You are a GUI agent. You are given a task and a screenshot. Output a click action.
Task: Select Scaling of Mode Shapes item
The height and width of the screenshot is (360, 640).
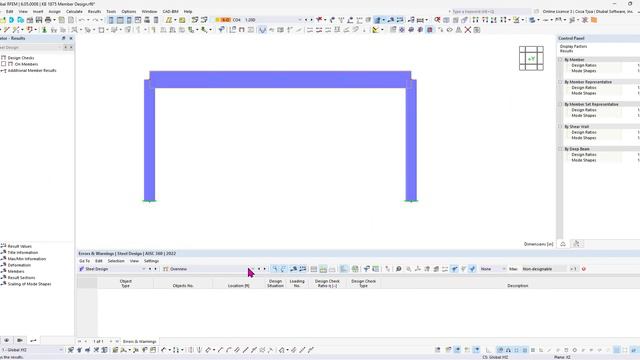click(29, 284)
